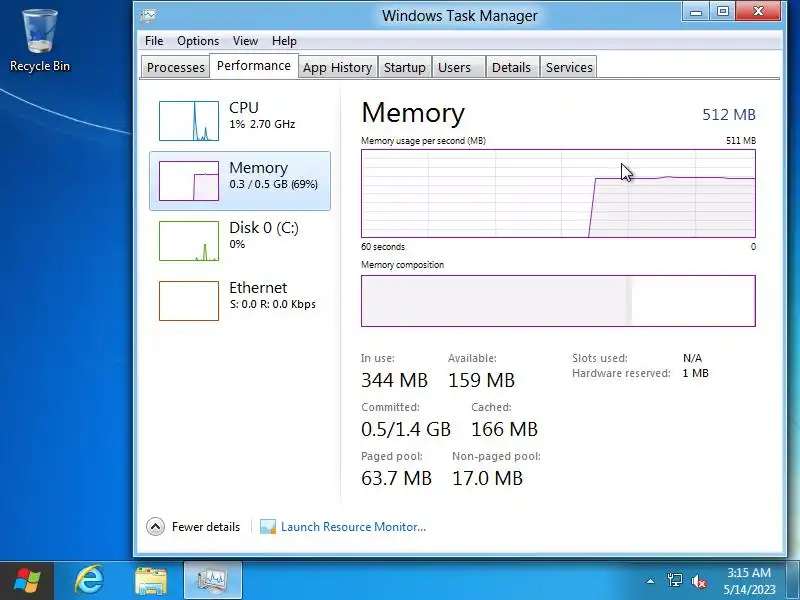Collapse view with Fewer details chevron
Image resolution: width=800 pixels, height=600 pixels.
(155, 527)
